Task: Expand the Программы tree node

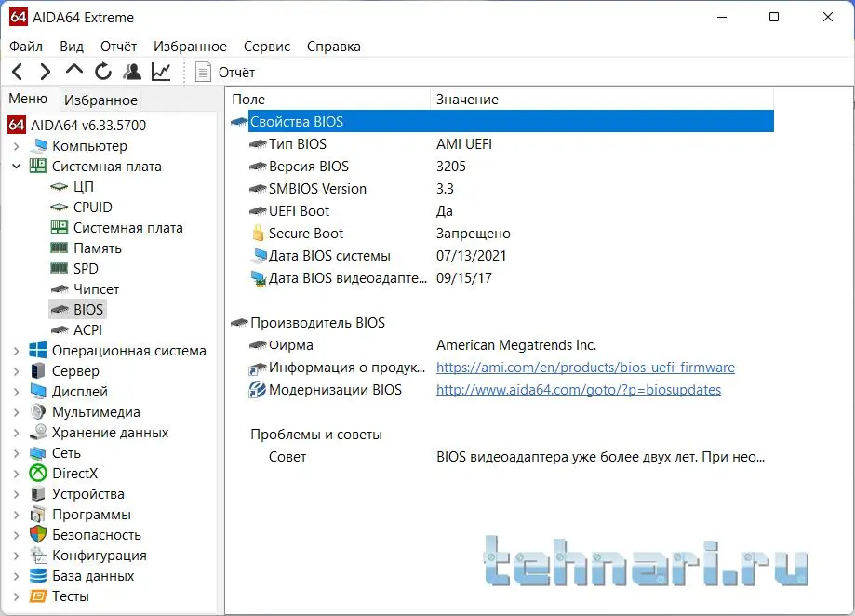Action: (17, 515)
